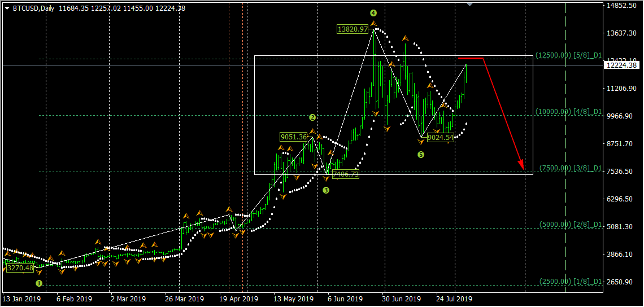Select the BTCUSD,Daily chart title
The width and height of the screenshot is (644, 307).
pos(34,8)
